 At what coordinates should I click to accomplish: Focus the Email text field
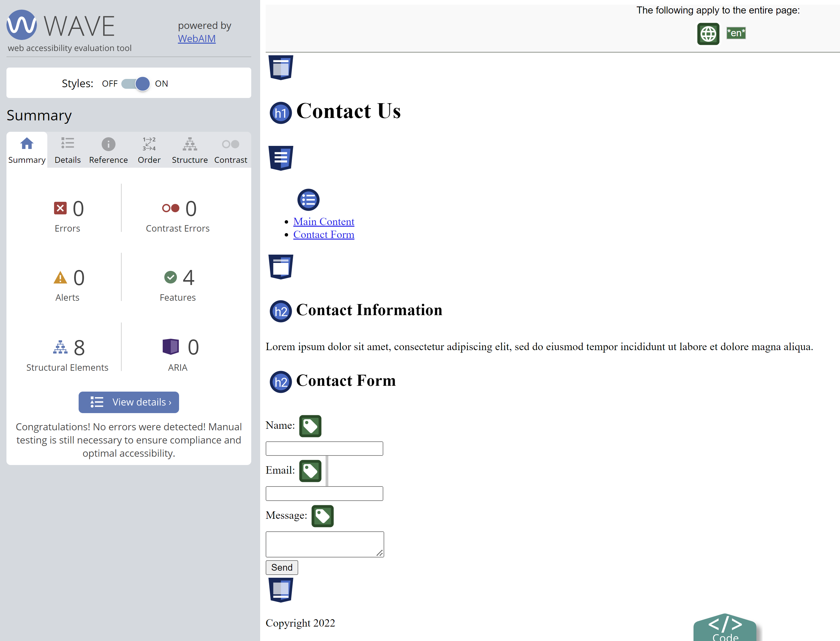(324, 493)
